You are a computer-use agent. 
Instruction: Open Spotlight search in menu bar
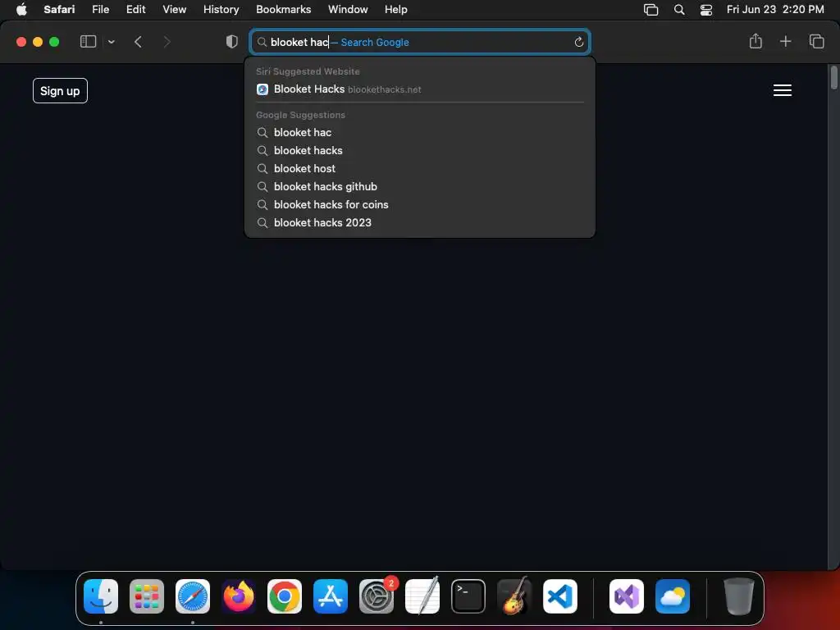click(x=679, y=10)
